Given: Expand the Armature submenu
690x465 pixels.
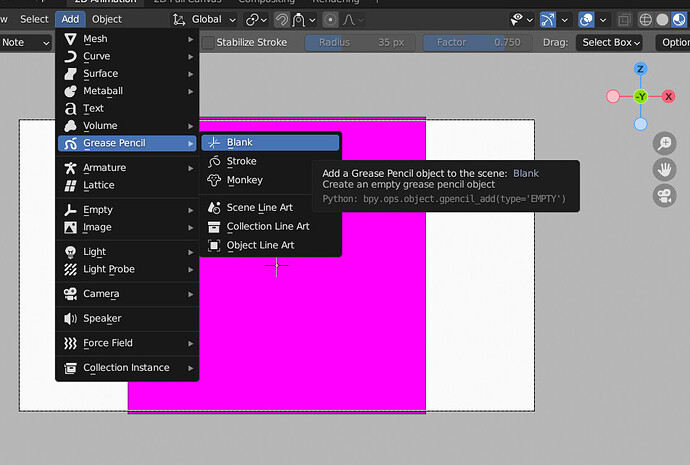Looking at the screenshot, I should [127, 168].
